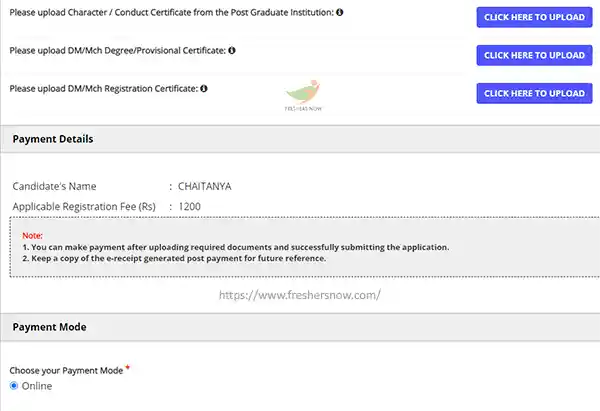Screen dimensions: 600x411
Task: Click the Freshers Now bird logo watermark
Action: 303,96
